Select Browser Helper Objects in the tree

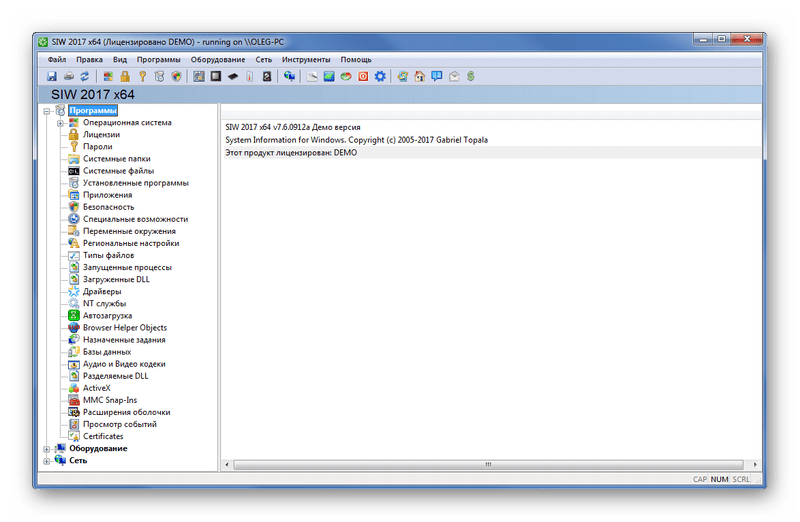(x=125, y=328)
